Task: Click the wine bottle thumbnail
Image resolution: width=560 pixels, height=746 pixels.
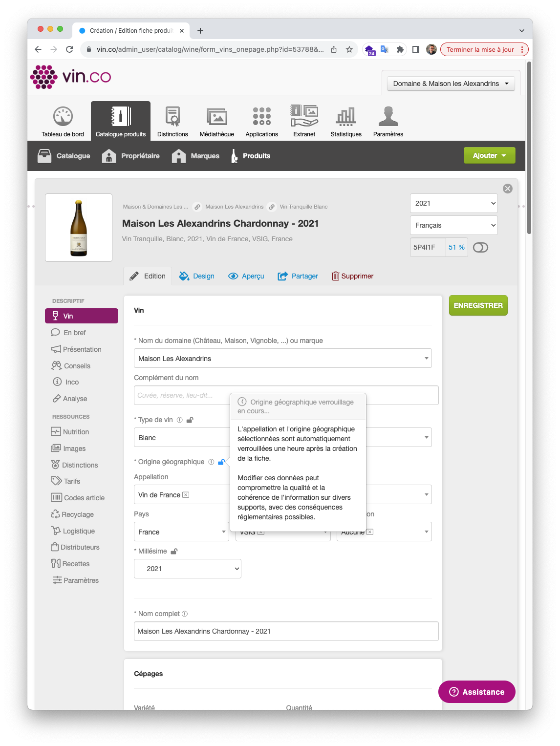Action: pos(79,228)
